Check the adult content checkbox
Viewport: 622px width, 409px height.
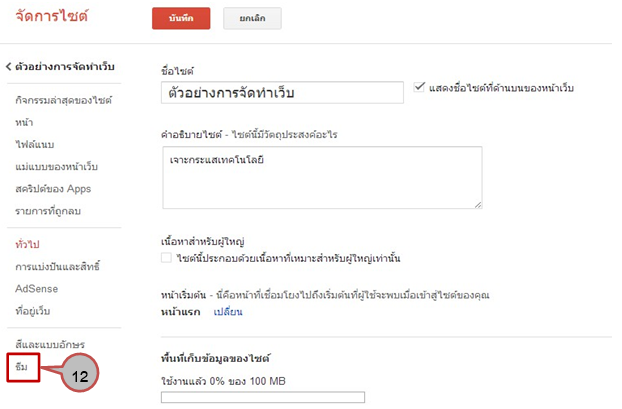(x=166, y=258)
